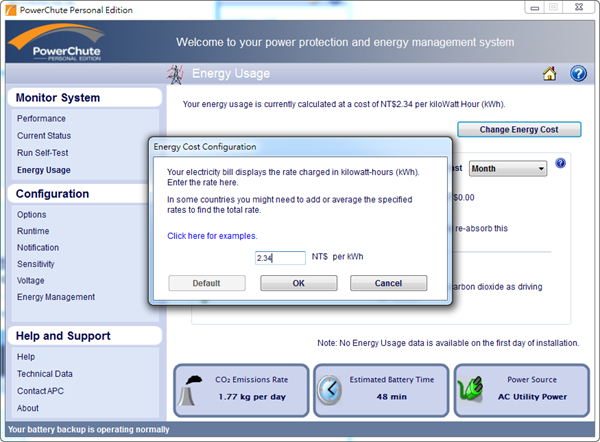This screenshot has height=442, width=600.
Task: Click the No Energy Usage data note
Action: click(448, 343)
